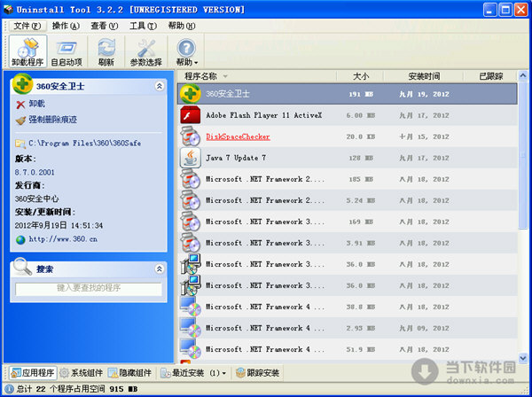Click the 6.00 MB size value
The width and height of the screenshot is (532, 397).
361,115
